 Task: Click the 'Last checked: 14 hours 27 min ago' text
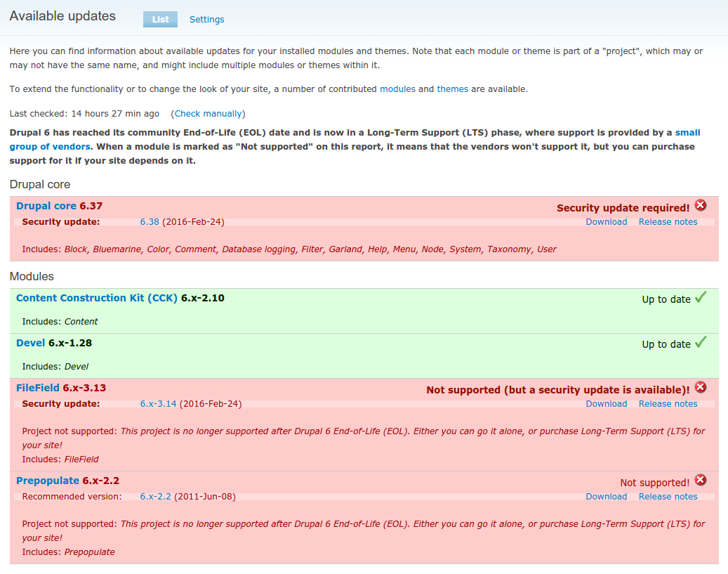click(x=84, y=113)
